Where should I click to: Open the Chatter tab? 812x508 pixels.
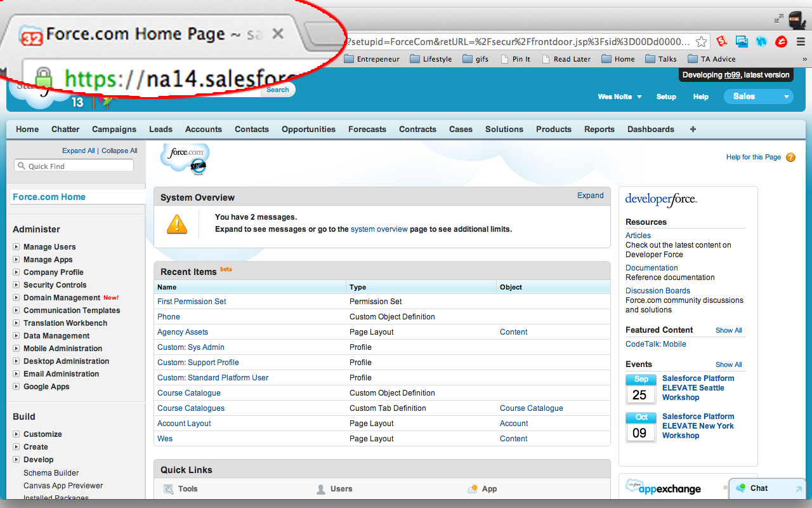click(65, 129)
